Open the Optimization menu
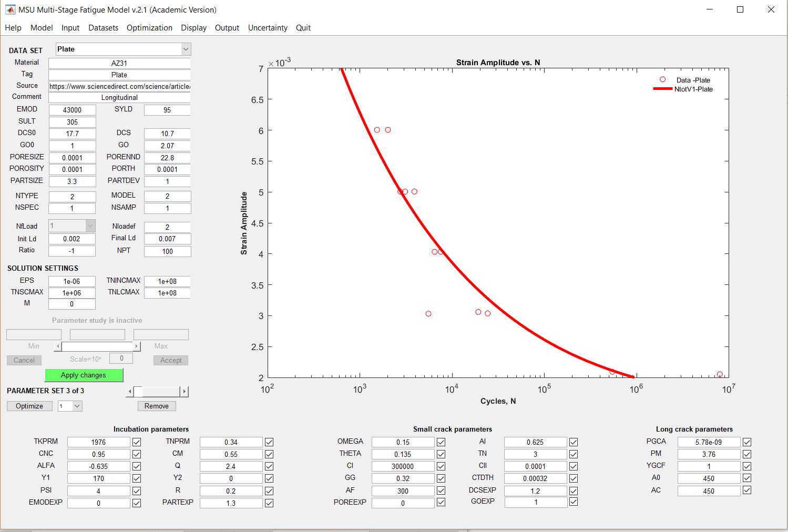Screen dimensions: 788x532 tap(149, 28)
